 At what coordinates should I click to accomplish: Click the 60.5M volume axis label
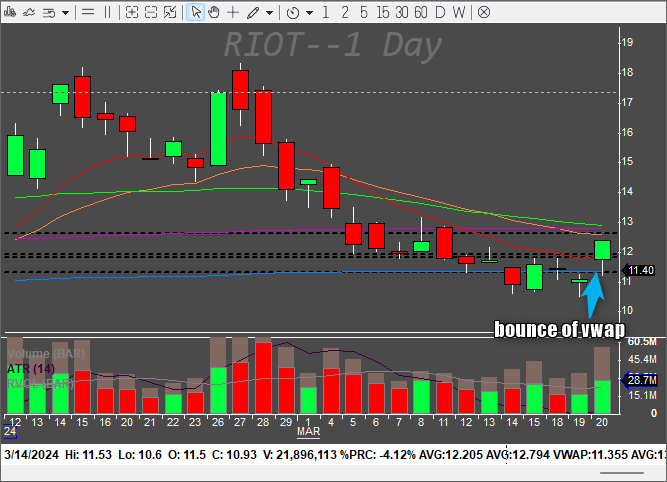coord(642,342)
